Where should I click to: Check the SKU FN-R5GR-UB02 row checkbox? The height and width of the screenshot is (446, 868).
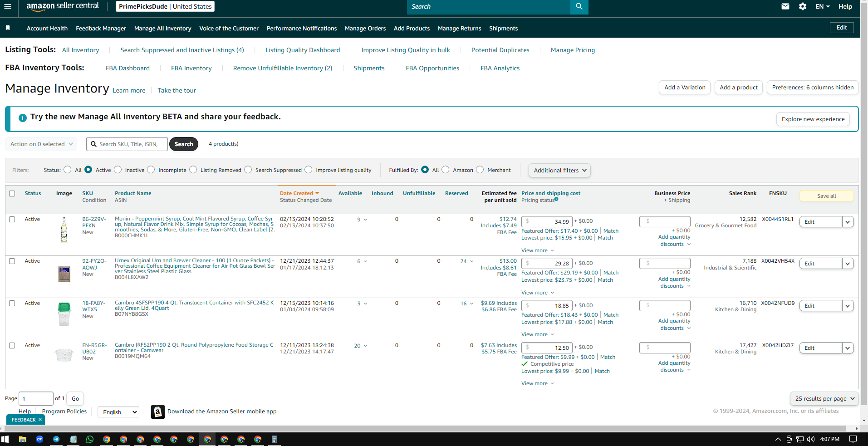[x=12, y=345]
